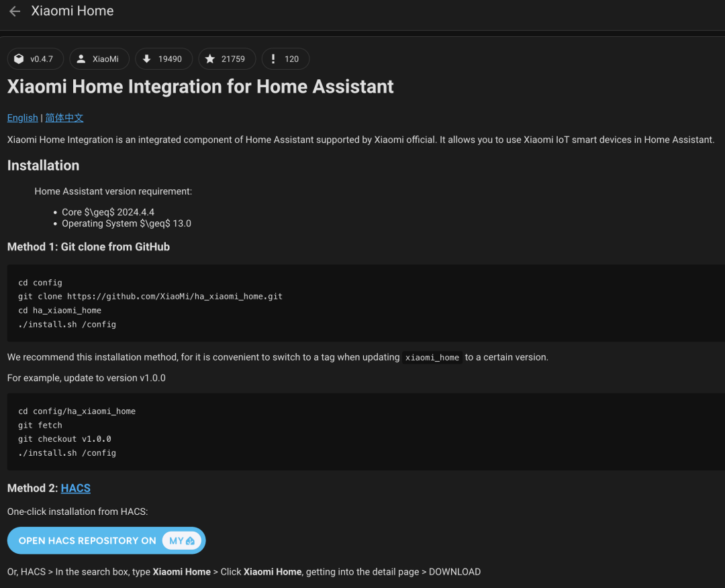Viewport: 725px width, 588px height.
Task: Click the 'Method 1: Git clone from GitHub' heading
Action: 89,247
